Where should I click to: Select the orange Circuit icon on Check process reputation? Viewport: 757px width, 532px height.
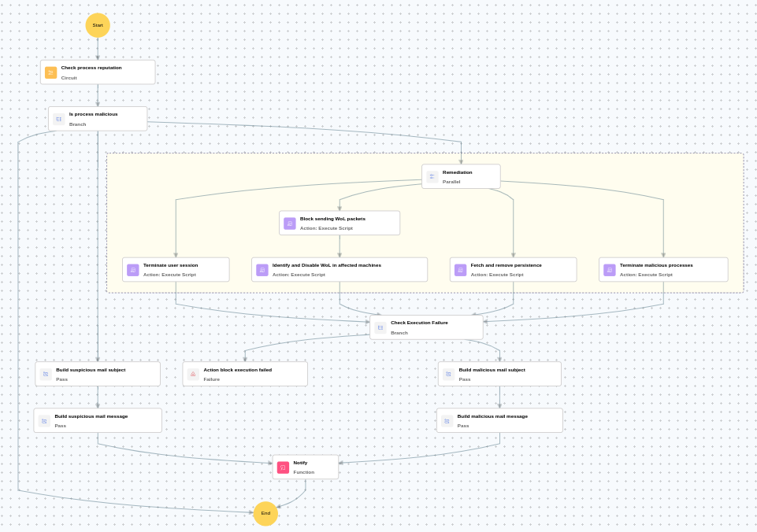(50, 72)
